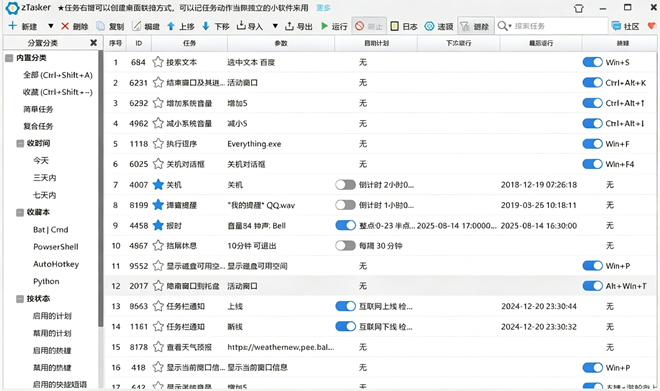Star the task with ID 8178
Image resolution: width=660 pixels, height=391 pixels.
click(x=158, y=347)
